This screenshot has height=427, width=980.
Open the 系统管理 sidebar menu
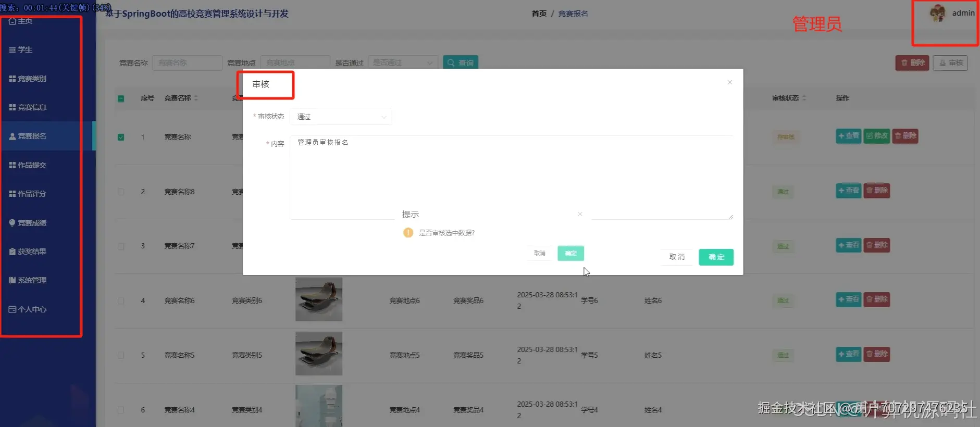click(28, 280)
